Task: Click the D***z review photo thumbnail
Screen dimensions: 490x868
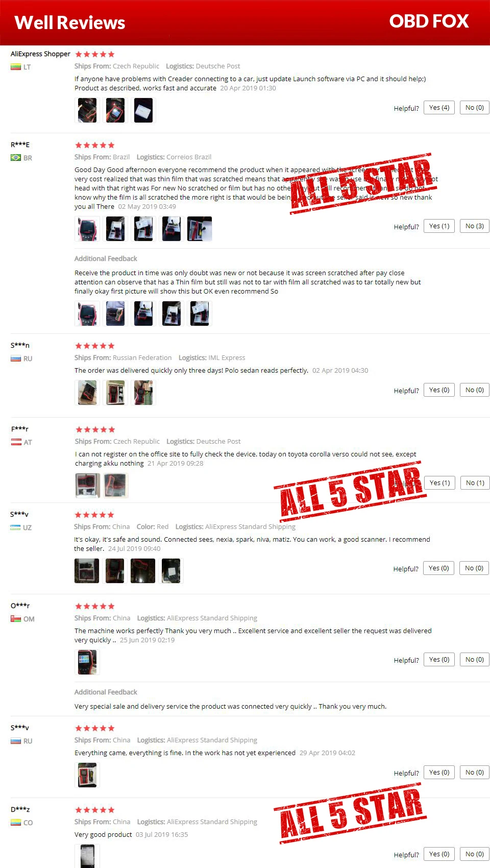Action: pyautogui.click(x=87, y=856)
